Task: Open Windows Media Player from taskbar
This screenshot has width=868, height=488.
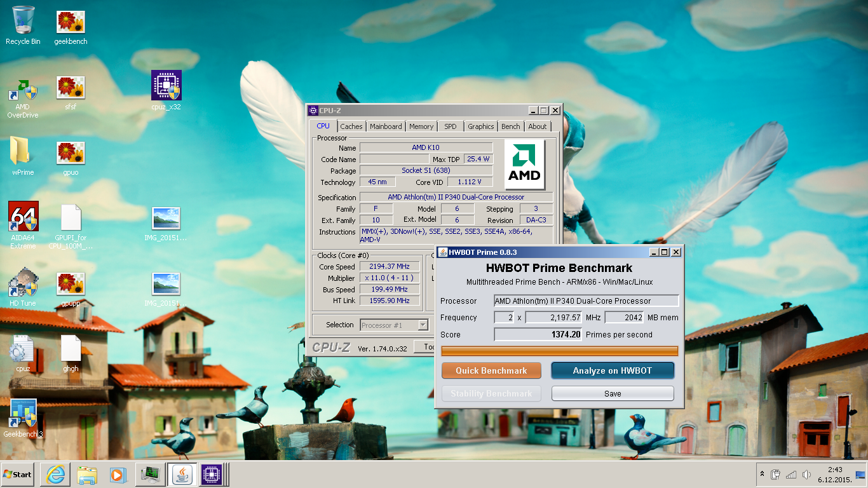Action: [x=118, y=475]
